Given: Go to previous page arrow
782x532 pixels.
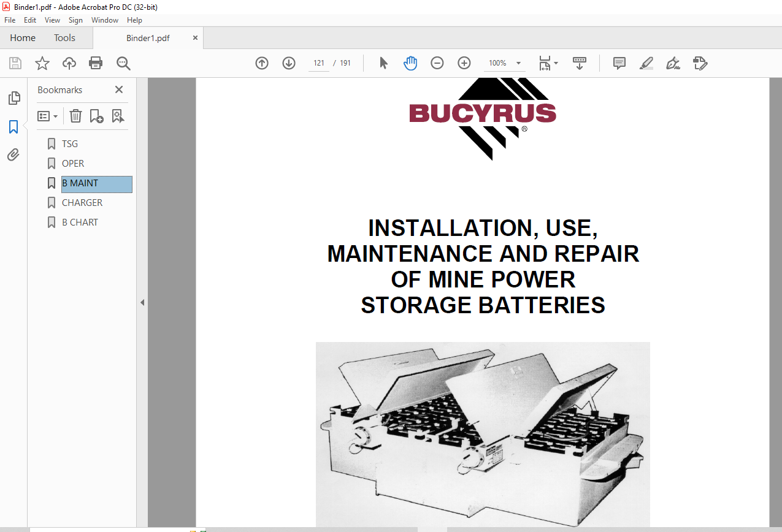Looking at the screenshot, I should point(262,63).
